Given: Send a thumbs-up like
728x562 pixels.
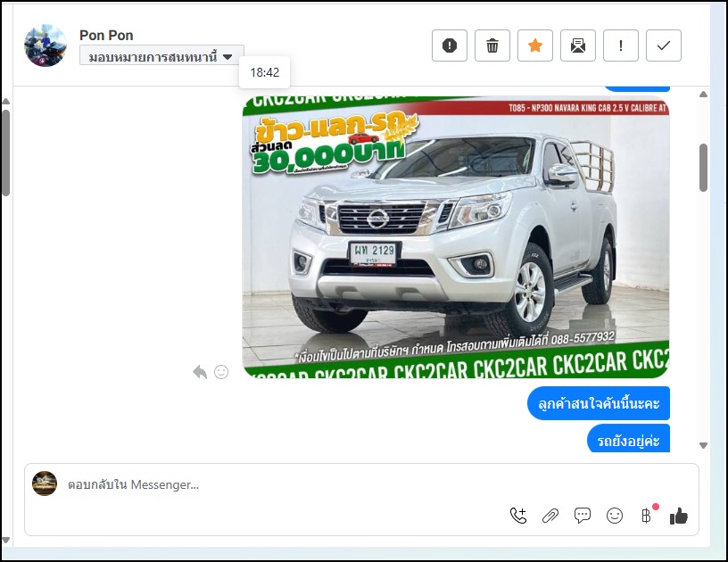Looking at the screenshot, I should (678, 516).
